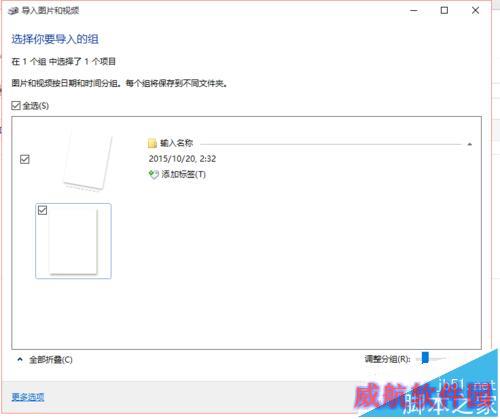The width and height of the screenshot is (500, 419).
Task: Click the stacked group preview image
Action: pyautogui.click(x=88, y=162)
